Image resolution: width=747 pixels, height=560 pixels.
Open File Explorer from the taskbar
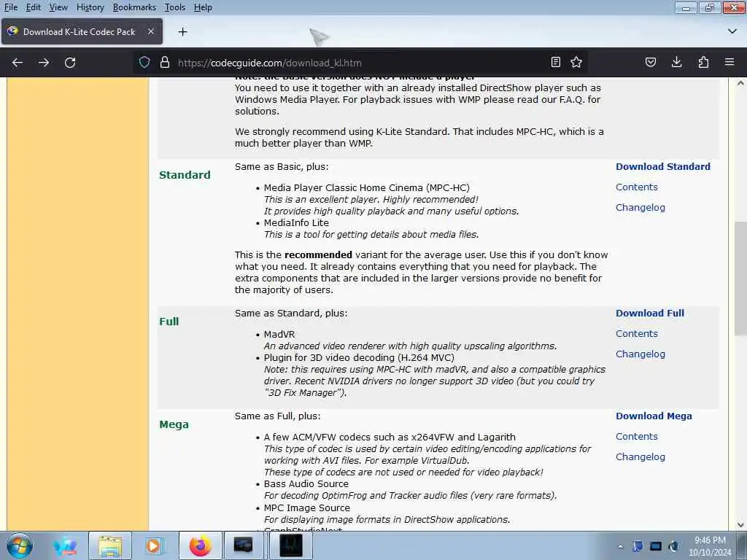(110, 545)
